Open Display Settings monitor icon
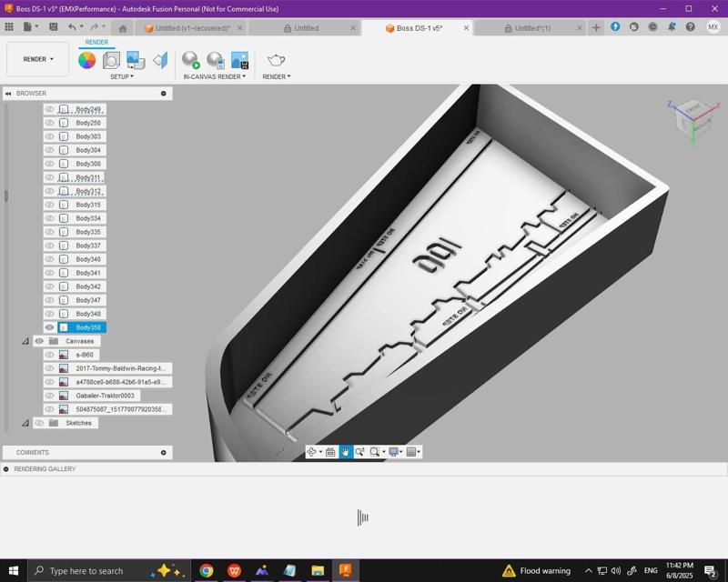Viewport: 728px width, 582px height. tap(393, 452)
